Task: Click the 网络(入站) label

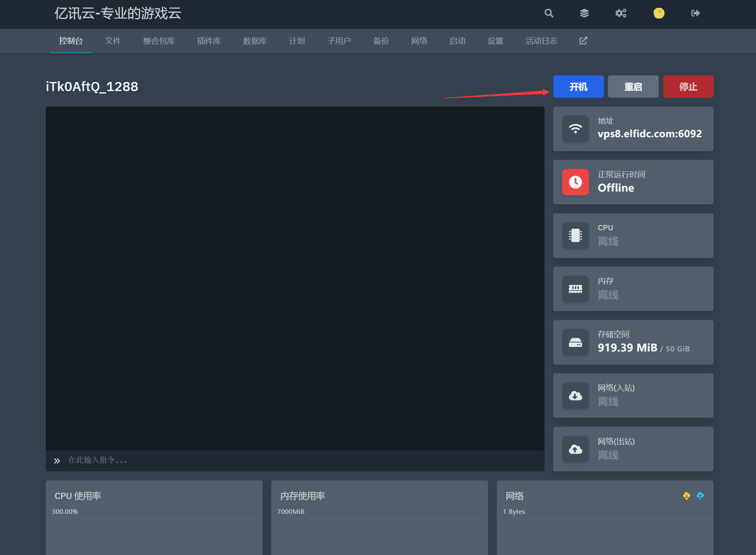Action: tap(616, 388)
